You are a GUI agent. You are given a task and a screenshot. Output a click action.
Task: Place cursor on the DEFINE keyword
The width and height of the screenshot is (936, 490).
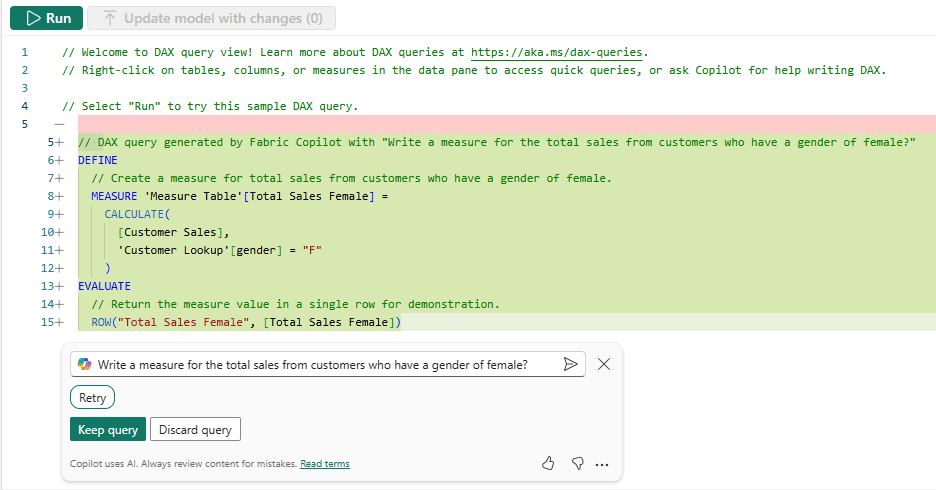coord(98,160)
